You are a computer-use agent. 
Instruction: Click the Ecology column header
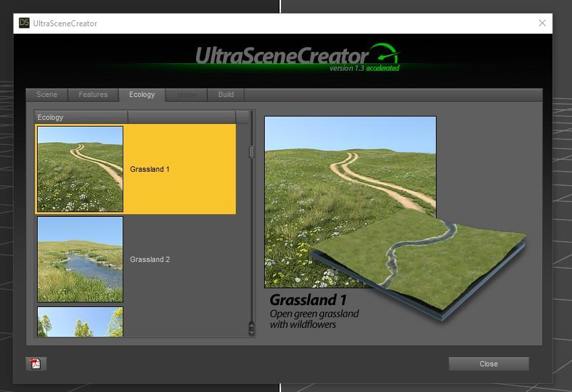(81, 117)
